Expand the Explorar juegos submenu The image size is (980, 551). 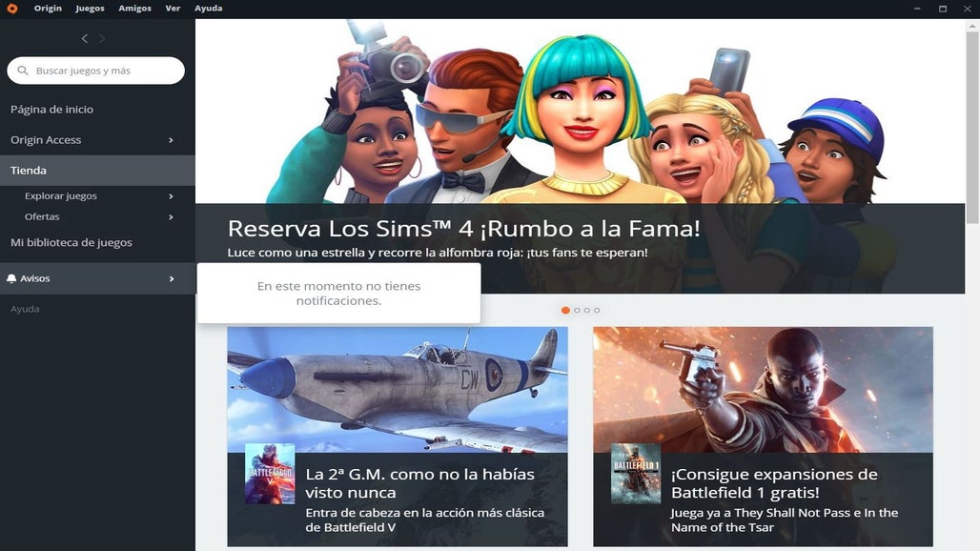click(172, 196)
